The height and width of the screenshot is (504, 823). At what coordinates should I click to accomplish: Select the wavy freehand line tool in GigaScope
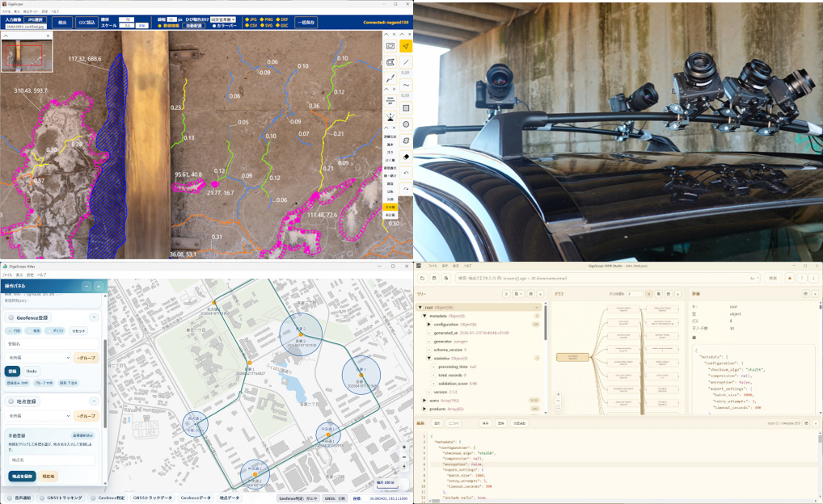[406, 85]
